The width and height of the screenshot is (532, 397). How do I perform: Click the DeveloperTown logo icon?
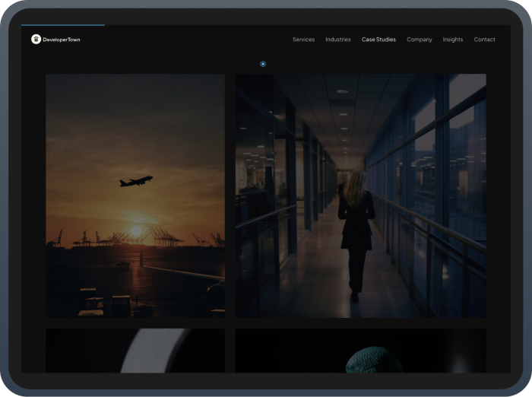(x=36, y=40)
